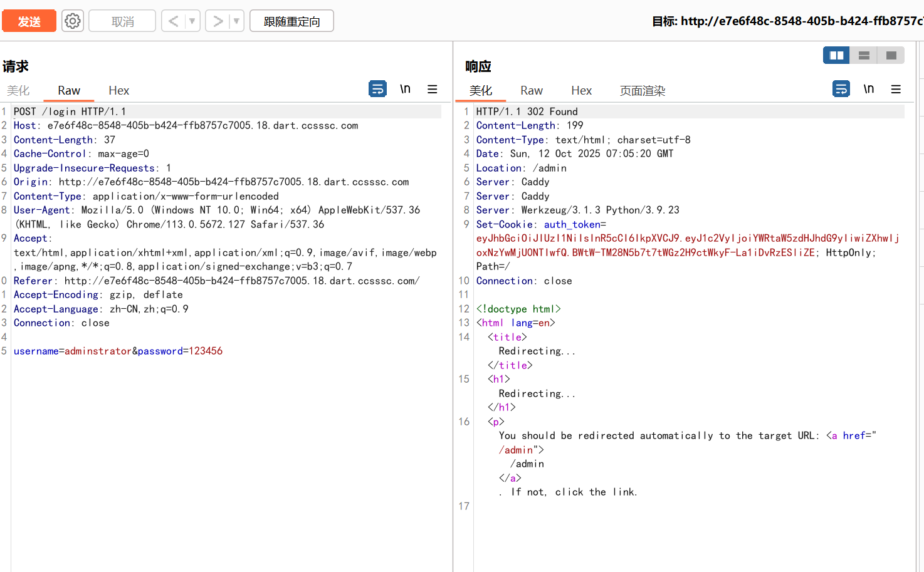Go to previous request with back arrow
The image size is (924, 572).
tap(173, 21)
